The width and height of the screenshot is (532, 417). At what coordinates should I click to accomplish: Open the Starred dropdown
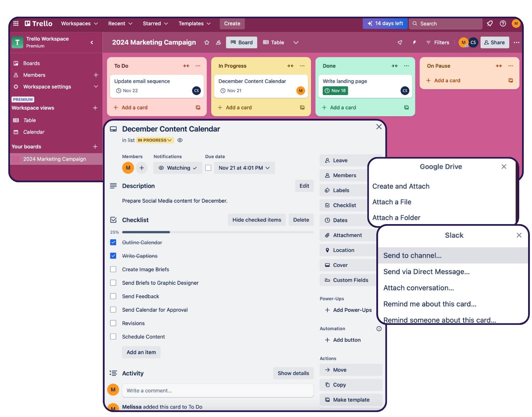coord(155,23)
